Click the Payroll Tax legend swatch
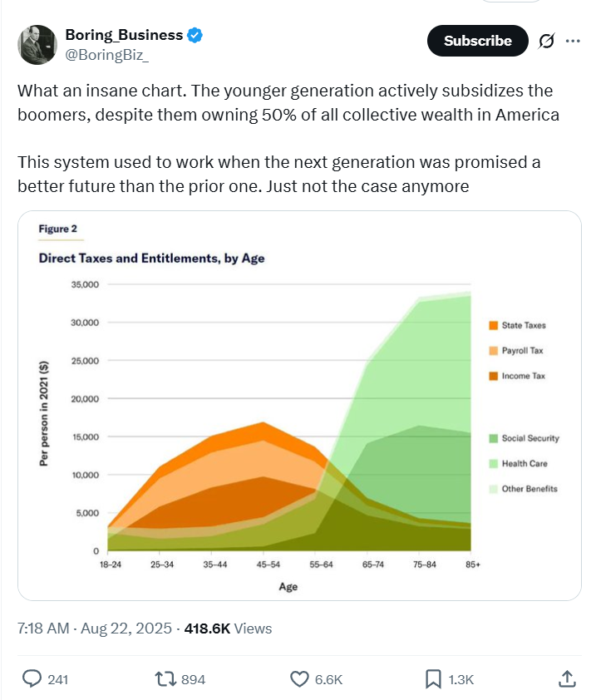591x700 pixels. 493,351
